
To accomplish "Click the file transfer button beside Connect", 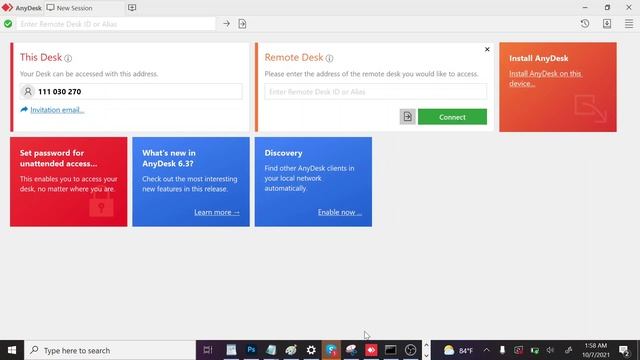I will coord(407,117).
